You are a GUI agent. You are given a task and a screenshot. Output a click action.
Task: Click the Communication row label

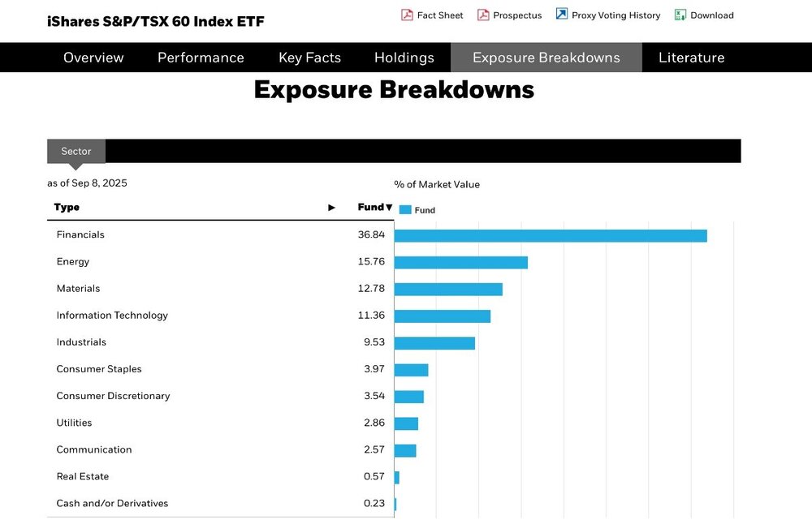[x=94, y=450]
